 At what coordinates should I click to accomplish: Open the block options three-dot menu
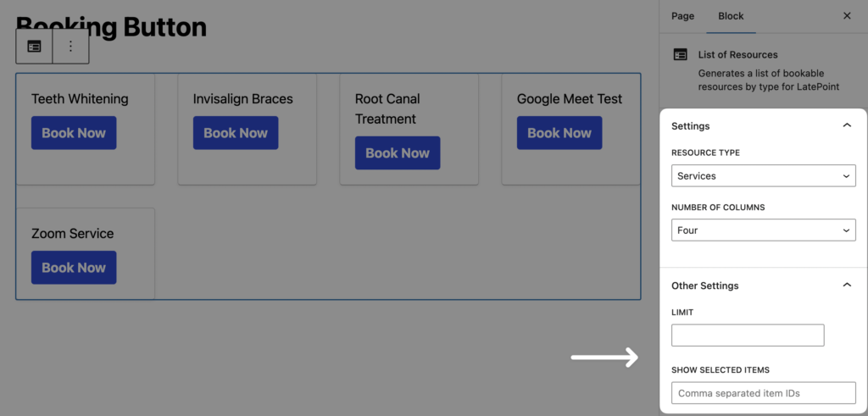coord(71,47)
